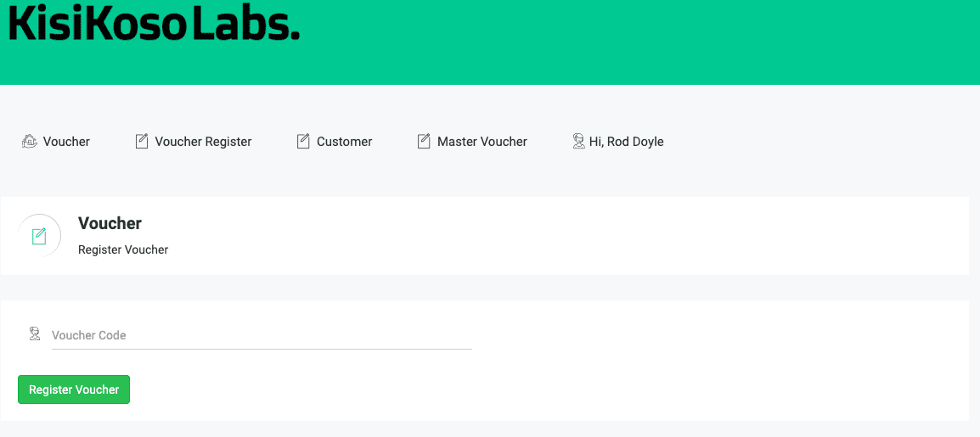Click the Register Voucher subtitle text

(123, 249)
